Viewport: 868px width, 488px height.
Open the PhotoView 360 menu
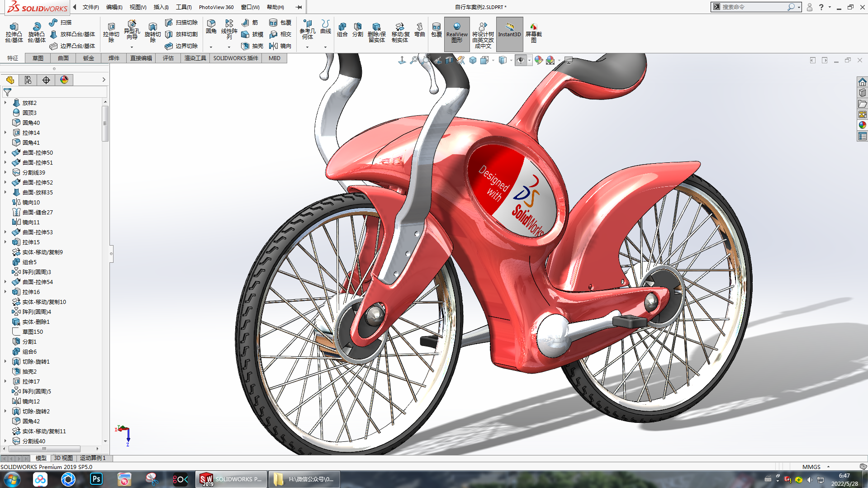click(x=216, y=7)
